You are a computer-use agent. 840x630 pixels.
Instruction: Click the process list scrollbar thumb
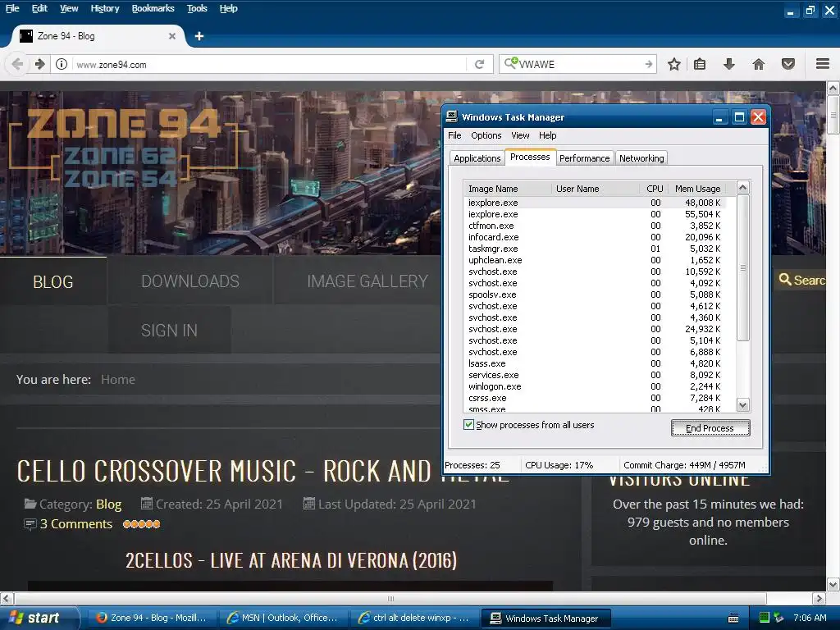click(x=742, y=268)
